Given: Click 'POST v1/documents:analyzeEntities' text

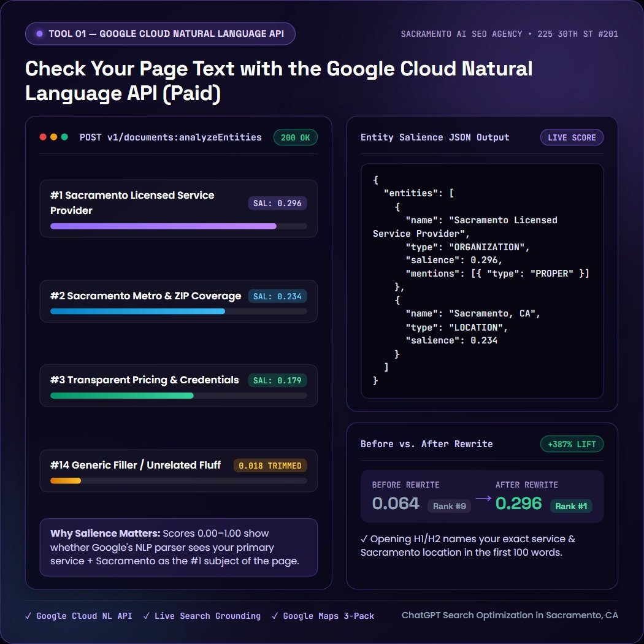Looking at the screenshot, I should click(x=171, y=137).
